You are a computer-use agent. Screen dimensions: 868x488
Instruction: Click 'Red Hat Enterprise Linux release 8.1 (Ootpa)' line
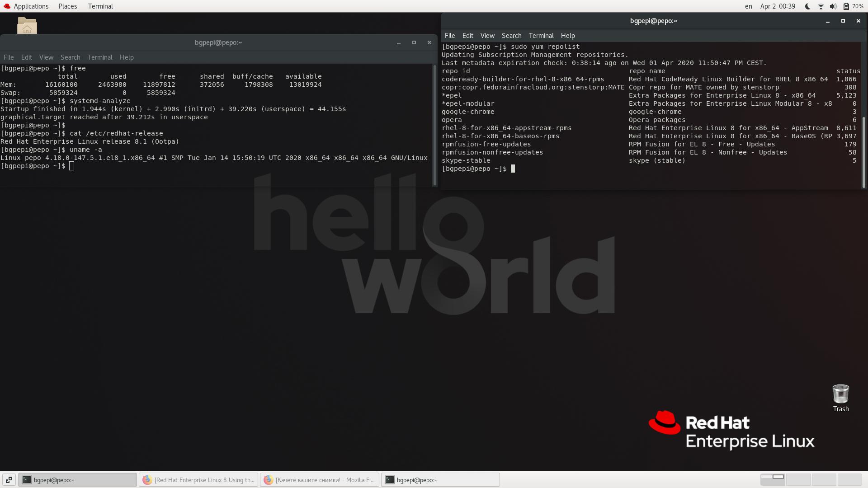[90, 141]
